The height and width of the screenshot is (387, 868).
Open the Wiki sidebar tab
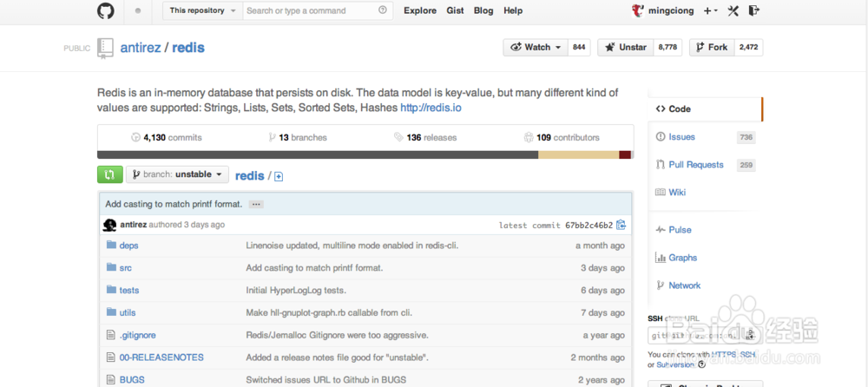coord(704,192)
